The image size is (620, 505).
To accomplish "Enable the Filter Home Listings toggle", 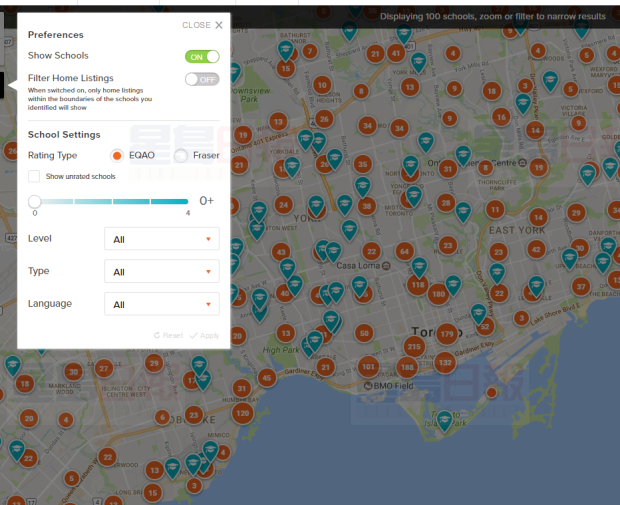I will click(202, 79).
